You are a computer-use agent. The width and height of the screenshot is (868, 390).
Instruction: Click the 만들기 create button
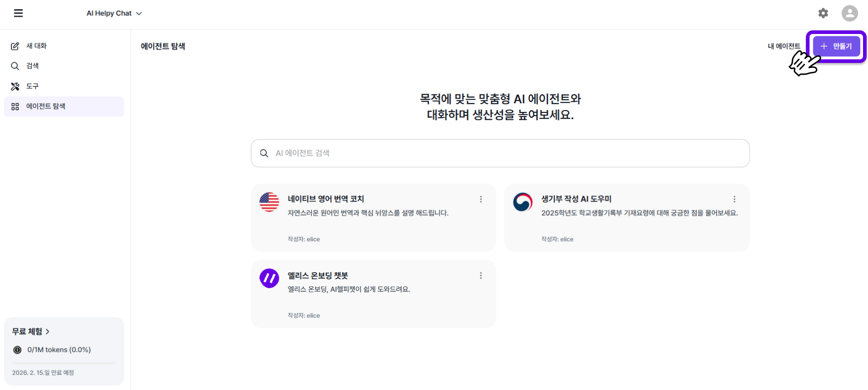point(836,46)
